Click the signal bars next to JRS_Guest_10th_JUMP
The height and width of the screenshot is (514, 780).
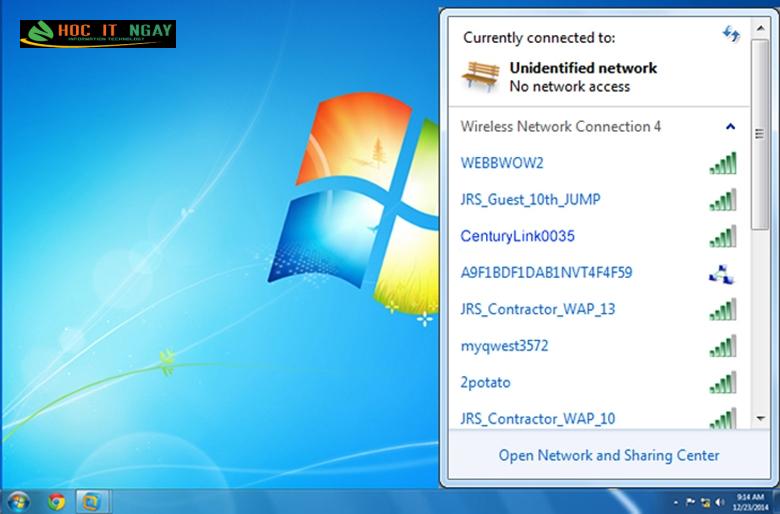(x=722, y=200)
